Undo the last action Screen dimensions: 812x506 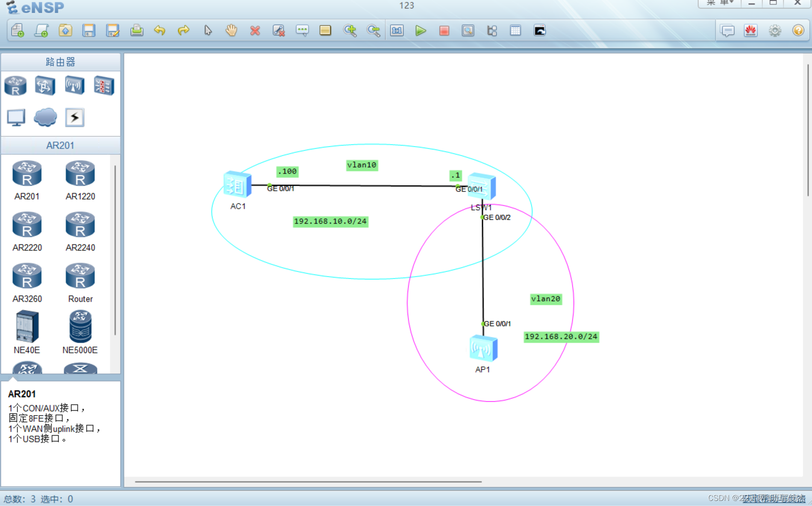160,31
